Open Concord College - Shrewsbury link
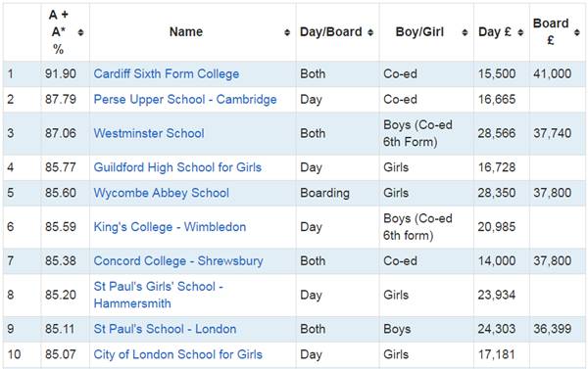 coord(178,260)
